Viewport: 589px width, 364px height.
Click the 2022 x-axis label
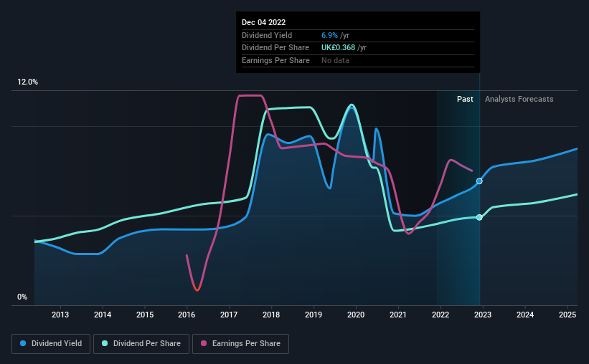(x=440, y=315)
